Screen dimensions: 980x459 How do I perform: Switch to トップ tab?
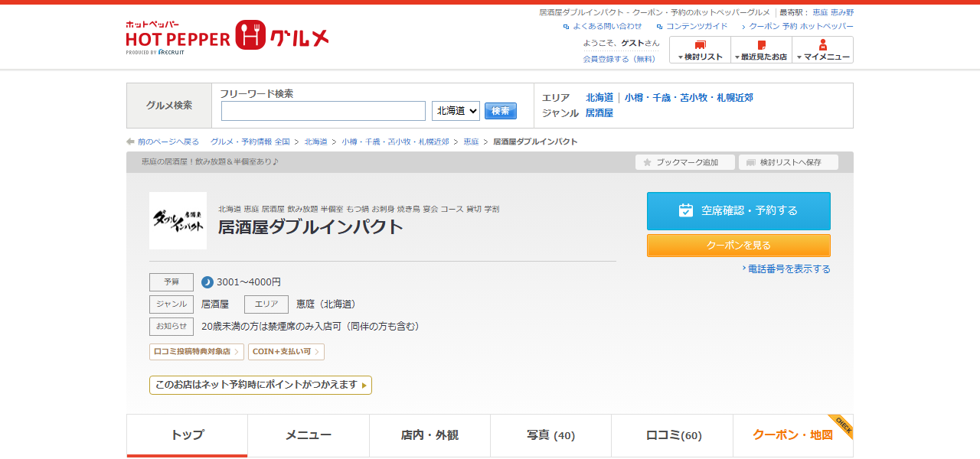tap(188, 435)
